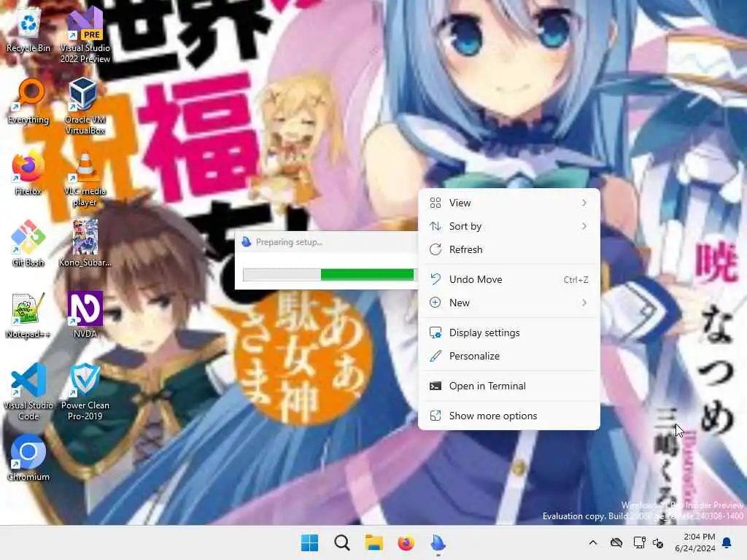Choose Personalize in the context menu
Screen dimensions: 747x560
(x=508, y=356)
